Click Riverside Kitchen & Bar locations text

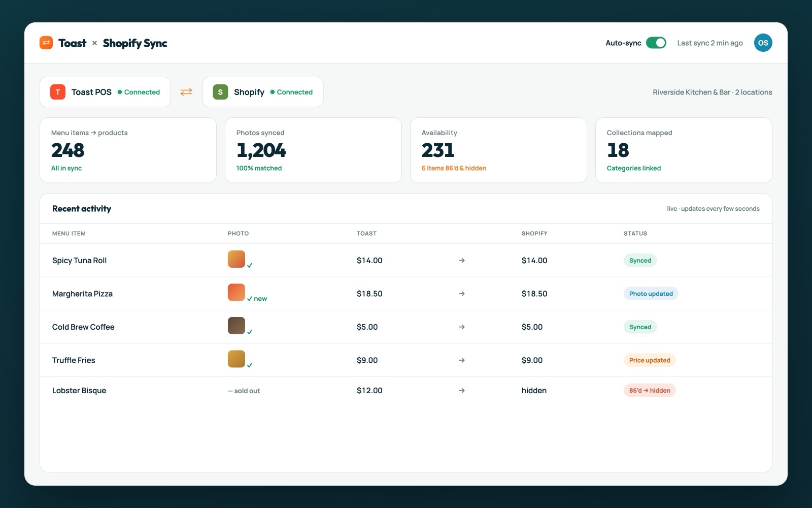tap(713, 92)
